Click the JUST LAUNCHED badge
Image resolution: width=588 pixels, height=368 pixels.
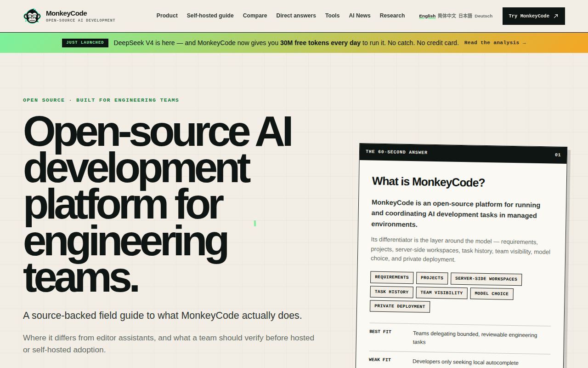coord(85,43)
